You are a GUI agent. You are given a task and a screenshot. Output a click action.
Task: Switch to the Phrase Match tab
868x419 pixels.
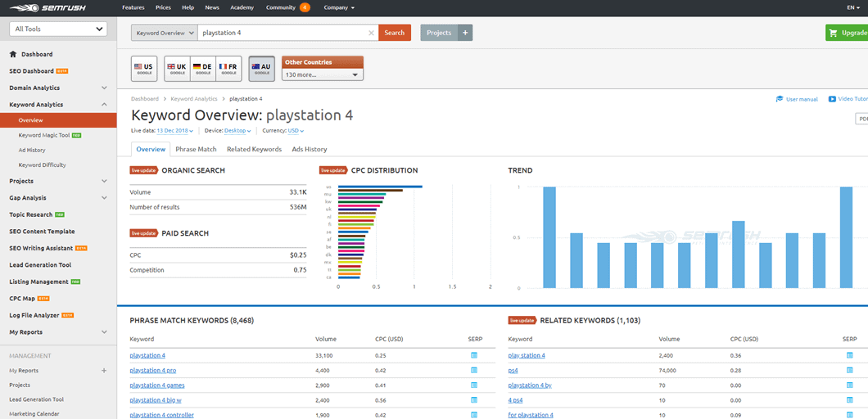(x=196, y=150)
